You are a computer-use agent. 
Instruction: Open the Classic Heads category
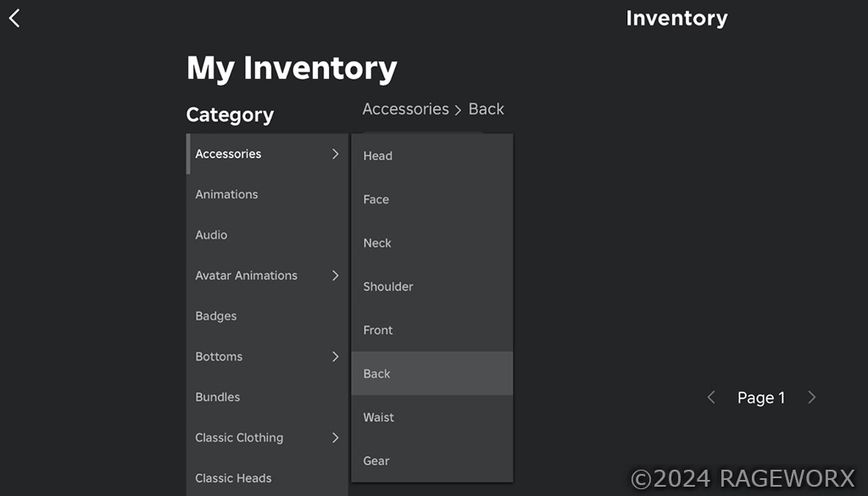[x=267, y=477]
